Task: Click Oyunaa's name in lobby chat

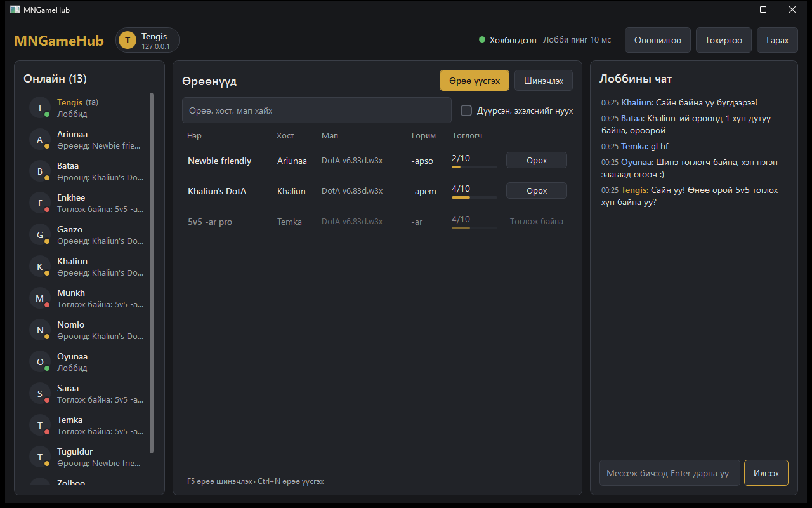Action: pos(638,162)
